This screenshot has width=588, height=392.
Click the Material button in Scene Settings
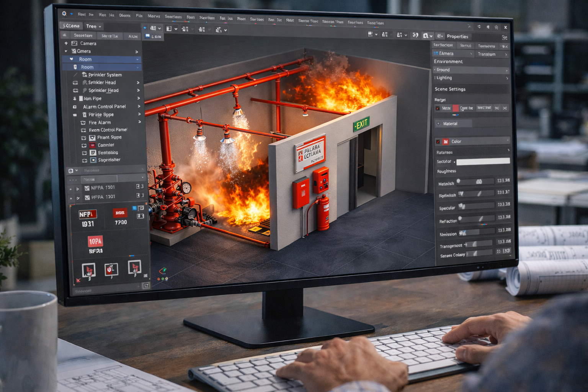coord(454,124)
